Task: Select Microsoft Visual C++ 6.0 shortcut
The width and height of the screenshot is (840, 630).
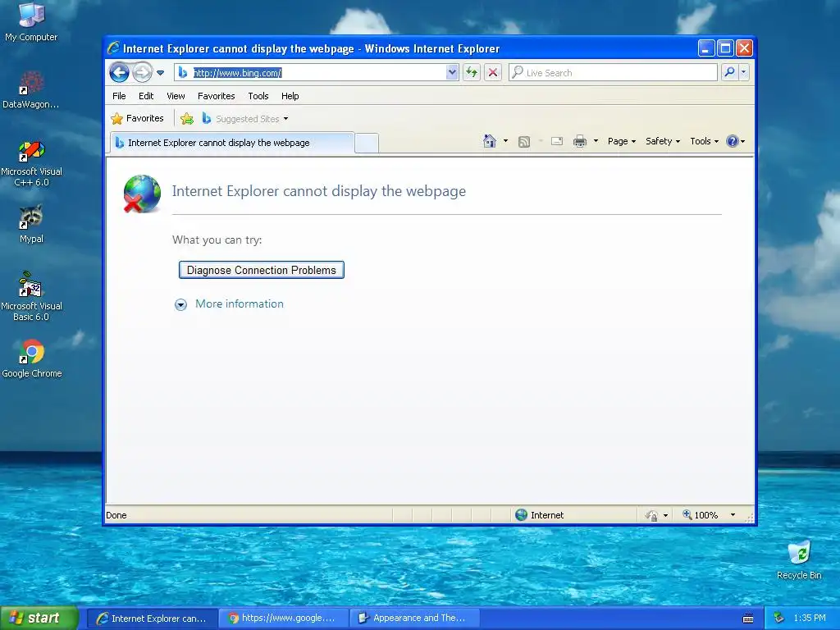Action: 31,163
